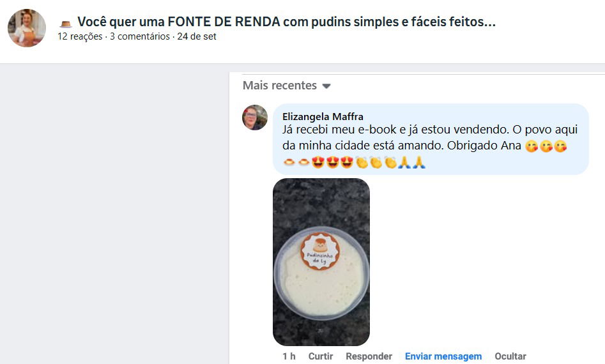Reply using the Responder button
Viewport: 605px width, 364px height.
[x=369, y=356]
